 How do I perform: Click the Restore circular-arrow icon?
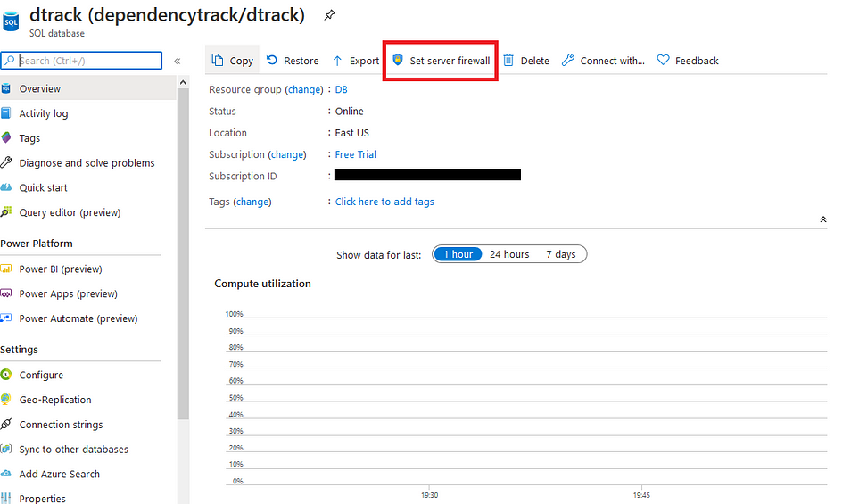272,60
